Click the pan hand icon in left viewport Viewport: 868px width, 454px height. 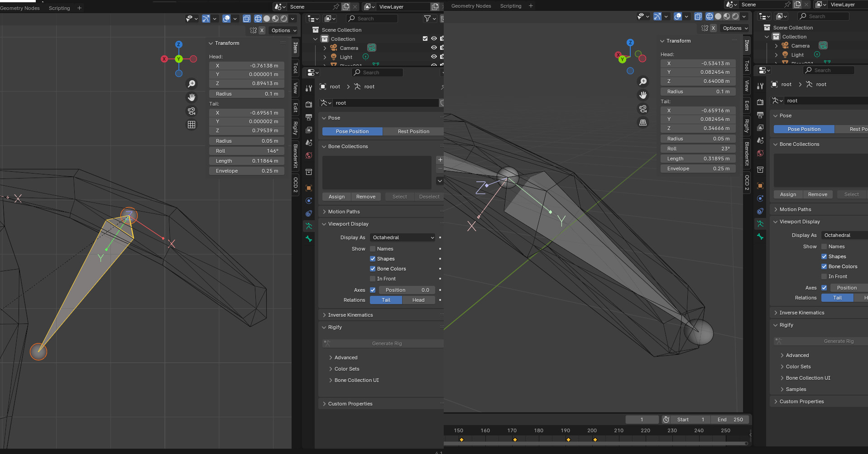192,97
